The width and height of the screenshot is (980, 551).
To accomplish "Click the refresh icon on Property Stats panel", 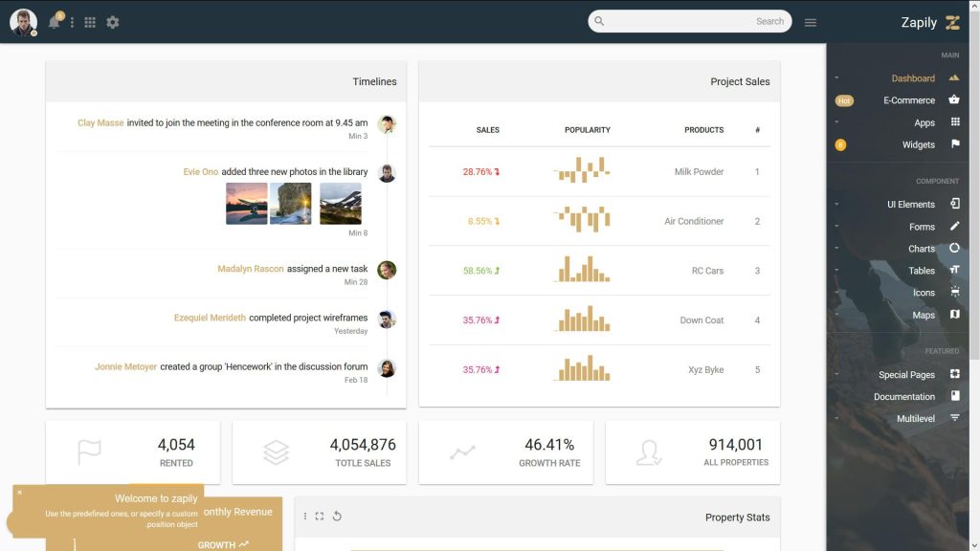I will click(x=337, y=516).
